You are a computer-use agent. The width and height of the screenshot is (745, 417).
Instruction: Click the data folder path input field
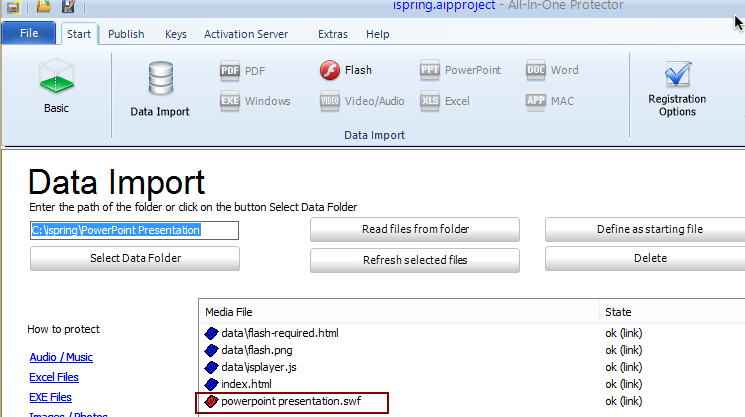click(134, 230)
